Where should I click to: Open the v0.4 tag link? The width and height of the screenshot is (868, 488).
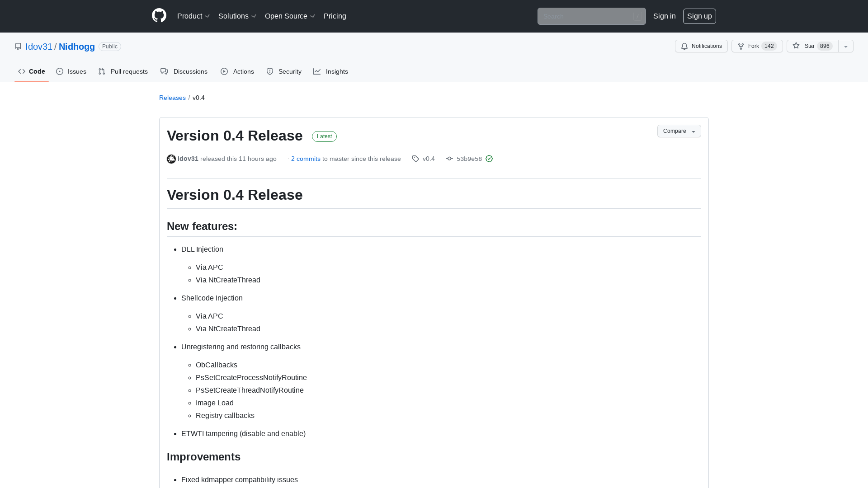(429, 159)
